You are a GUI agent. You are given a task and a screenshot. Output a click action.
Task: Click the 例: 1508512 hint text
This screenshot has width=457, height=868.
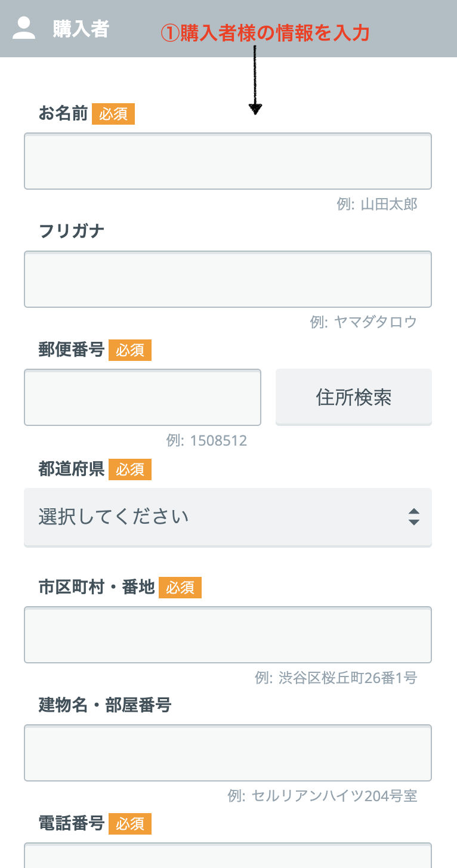pos(206,441)
